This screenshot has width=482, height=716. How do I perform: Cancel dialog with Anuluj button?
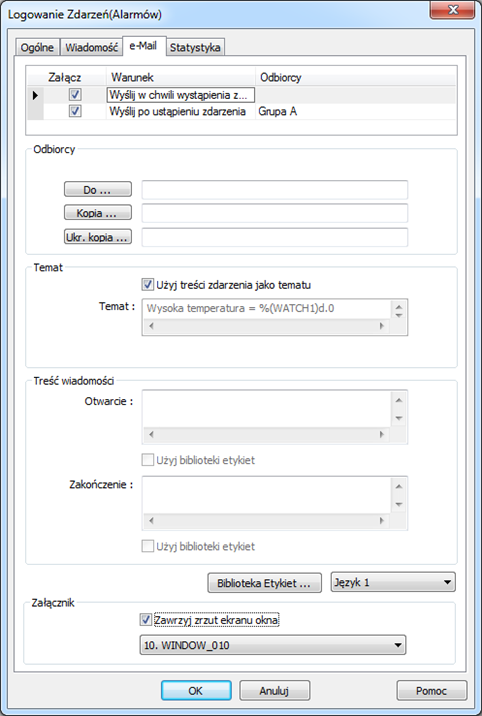click(275, 690)
